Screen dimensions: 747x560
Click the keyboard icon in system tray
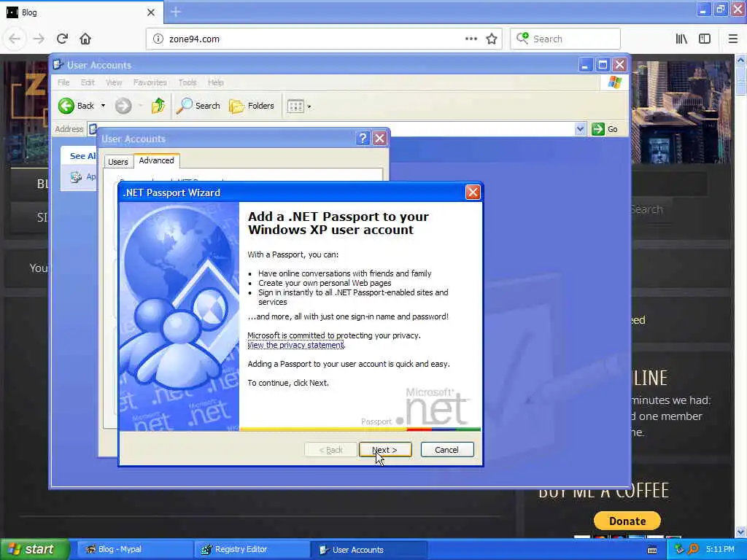pyautogui.click(x=652, y=550)
